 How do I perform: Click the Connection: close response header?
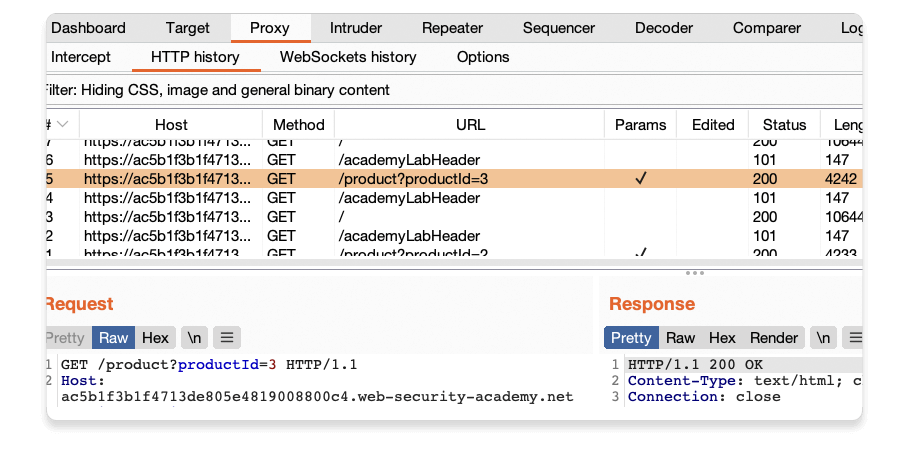[x=704, y=397]
